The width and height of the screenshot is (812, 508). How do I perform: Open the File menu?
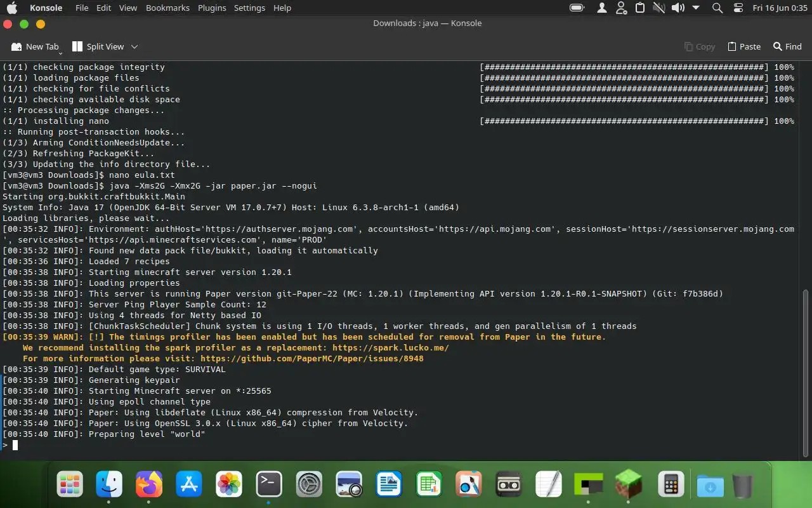coord(82,8)
